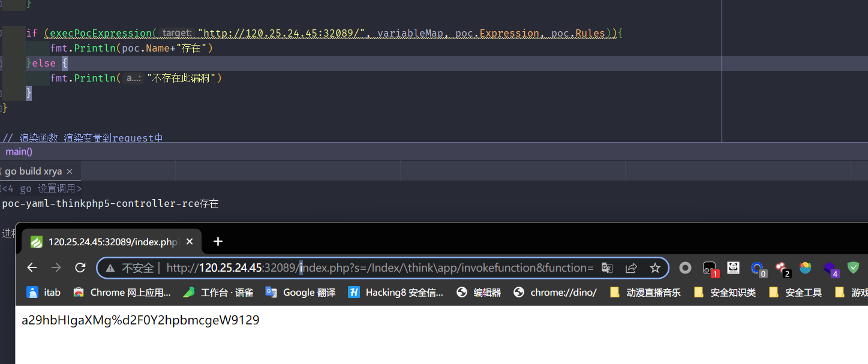Open the Chrome 网上应用 bookmark
The height and width of the screenshot is (364, 868).
pos(122,292)
